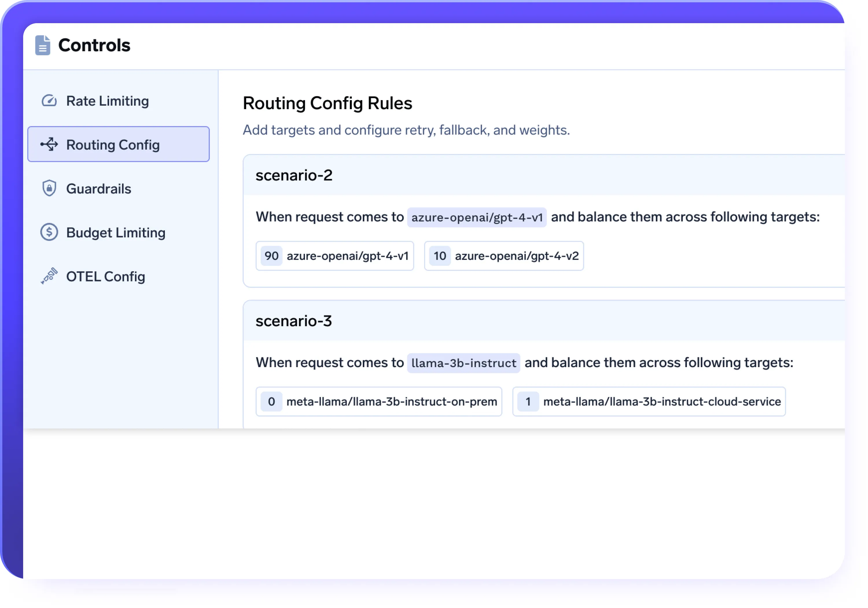Select the azure-openai/gpt-4-v1 target with weight 90
The width and height of the screenshot is (868, 608).
334,256
